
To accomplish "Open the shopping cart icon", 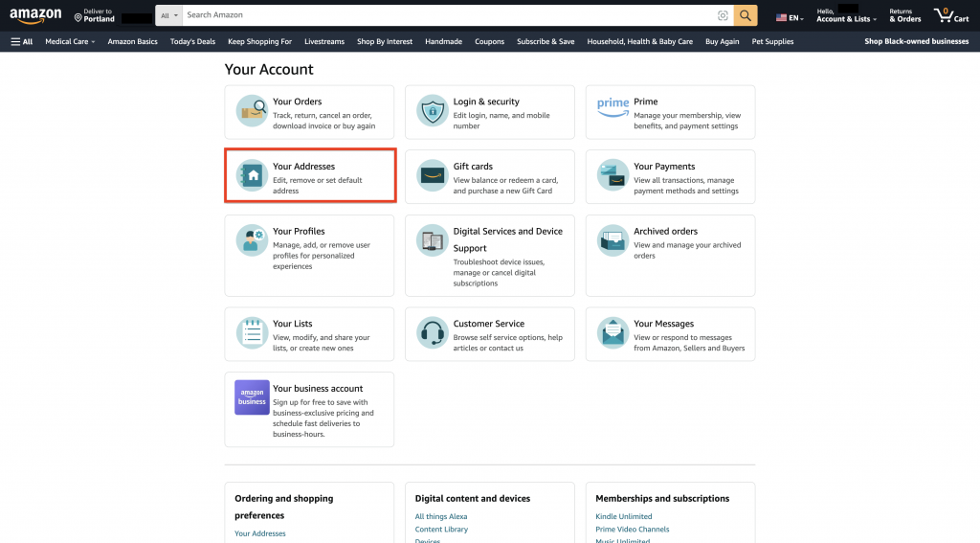I will tap(951, 15).
